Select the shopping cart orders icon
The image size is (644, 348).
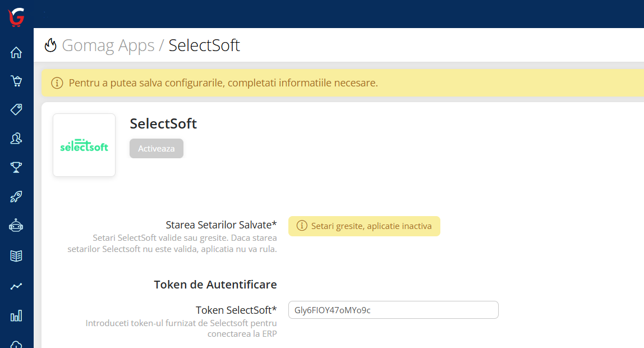click(x=16, y=80)
